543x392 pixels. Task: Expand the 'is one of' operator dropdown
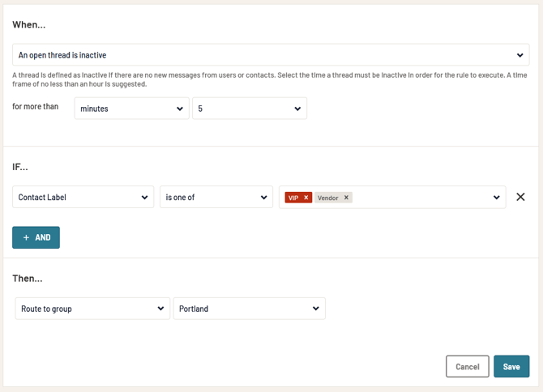[x=216, y=198]
